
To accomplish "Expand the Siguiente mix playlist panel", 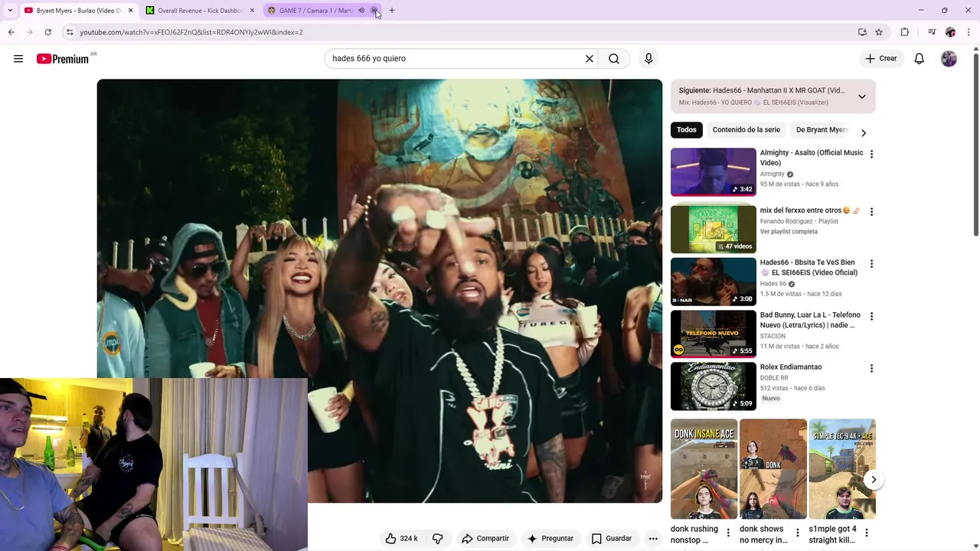I will 861,96.
